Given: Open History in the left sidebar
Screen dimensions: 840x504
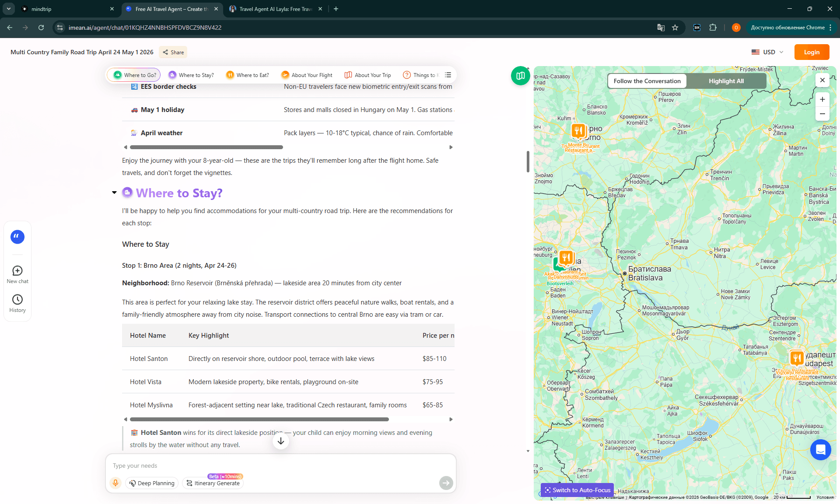Looking at the screenshot, I should coord(17,303).
